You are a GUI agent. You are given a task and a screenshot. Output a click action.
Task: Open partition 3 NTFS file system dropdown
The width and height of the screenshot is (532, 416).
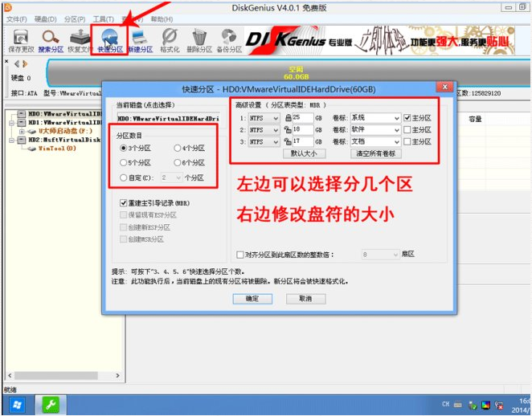click(x=264, y=141)
